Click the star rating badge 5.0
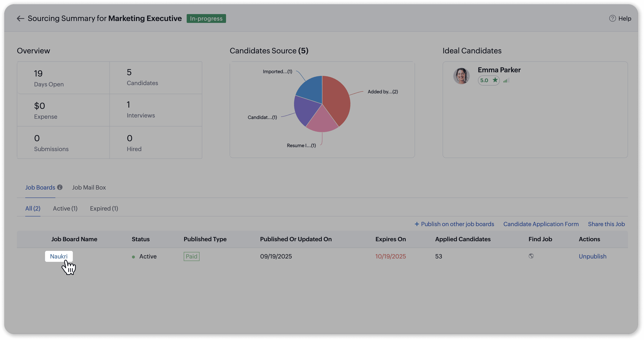Screen dimensions: 644x340 click(488, 80)
